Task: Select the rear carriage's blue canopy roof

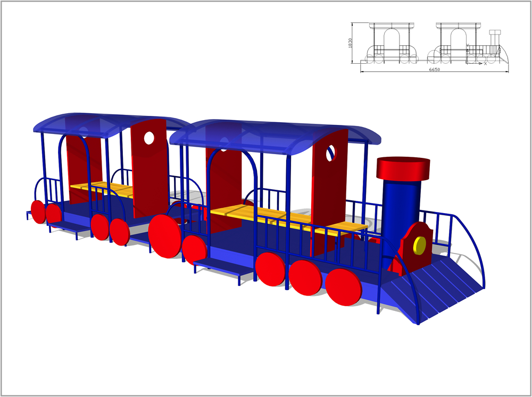Action: click(x=101, y=122)
